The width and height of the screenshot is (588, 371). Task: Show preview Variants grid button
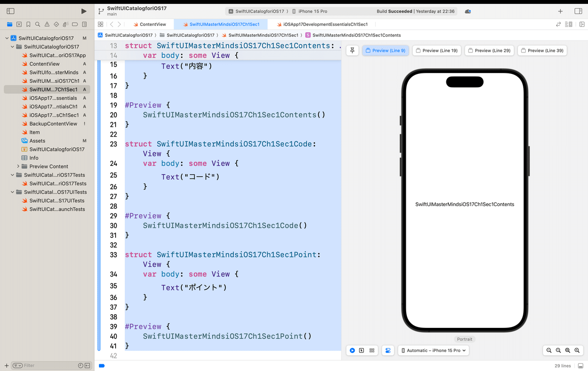pos(372,350)
